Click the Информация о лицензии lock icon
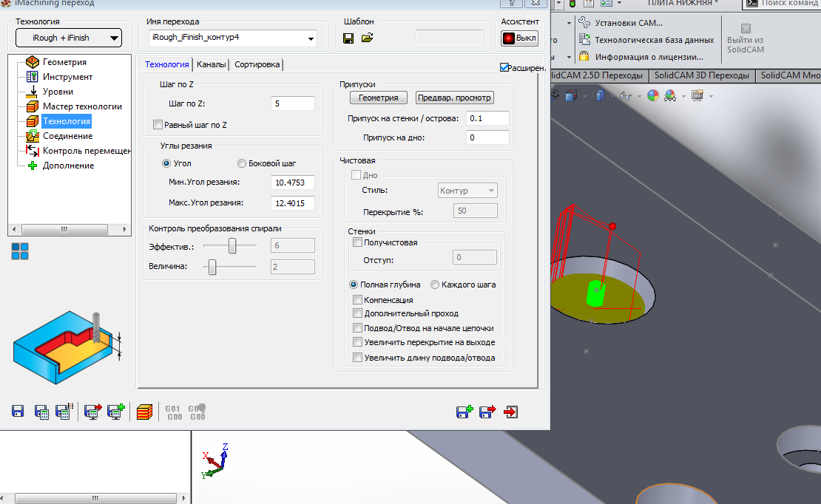The width and height of the screenshot is (821, 504). pos(584,56)
